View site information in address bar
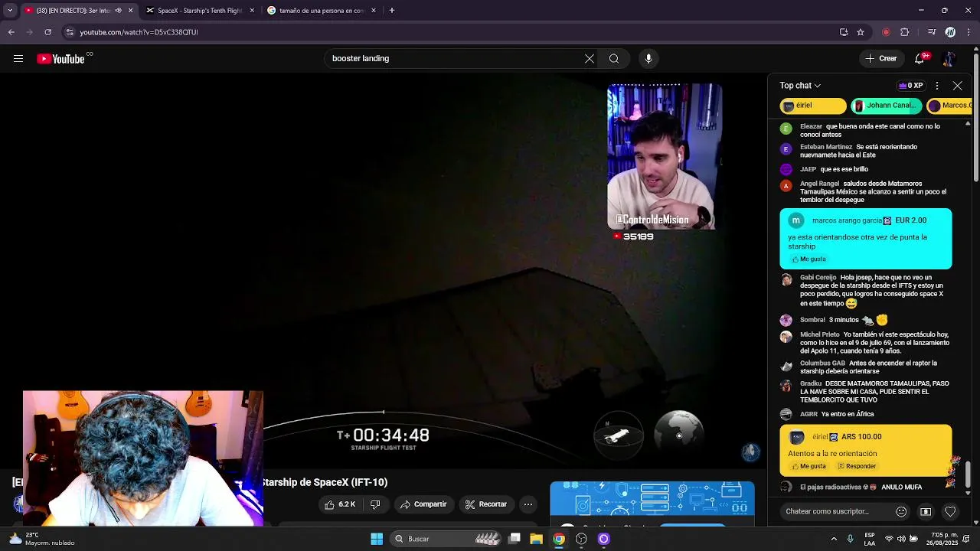980x551 pixels. [x=70, y=32]
